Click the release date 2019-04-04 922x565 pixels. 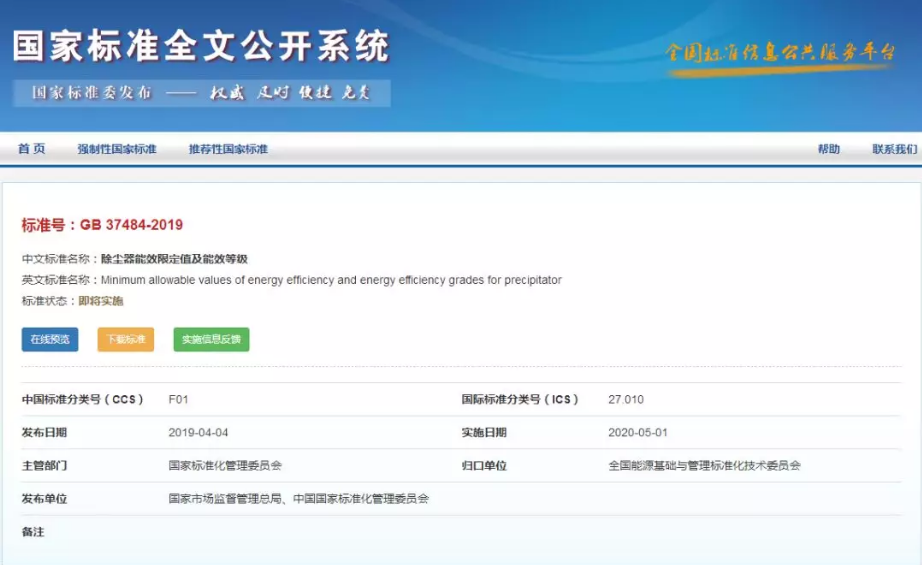pos(198,433)
